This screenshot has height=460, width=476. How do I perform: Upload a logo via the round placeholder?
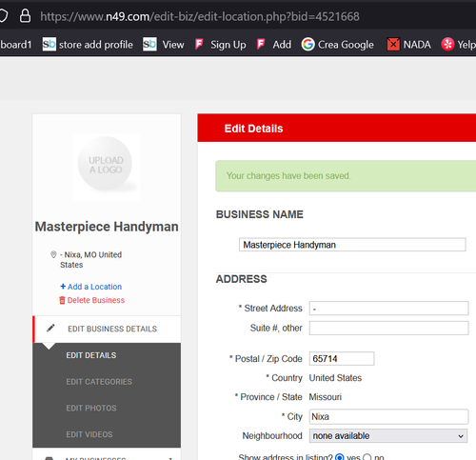click(x=106, y=164)
